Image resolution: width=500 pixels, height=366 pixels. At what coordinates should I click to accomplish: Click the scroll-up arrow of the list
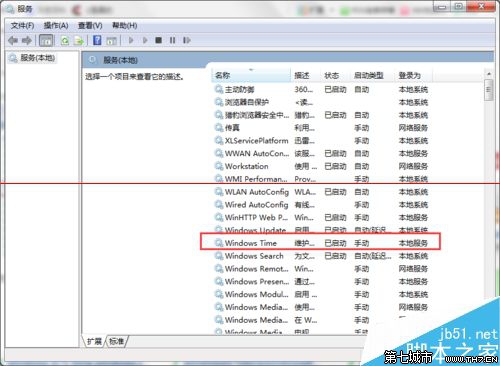pyautogui.click(x=489, y=74)
